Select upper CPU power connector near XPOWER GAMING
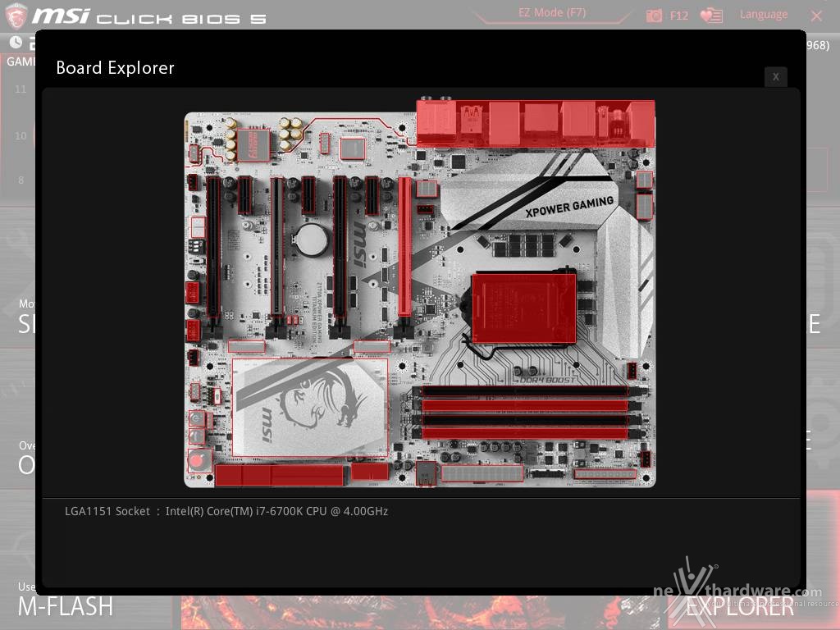 pos(645,180)
